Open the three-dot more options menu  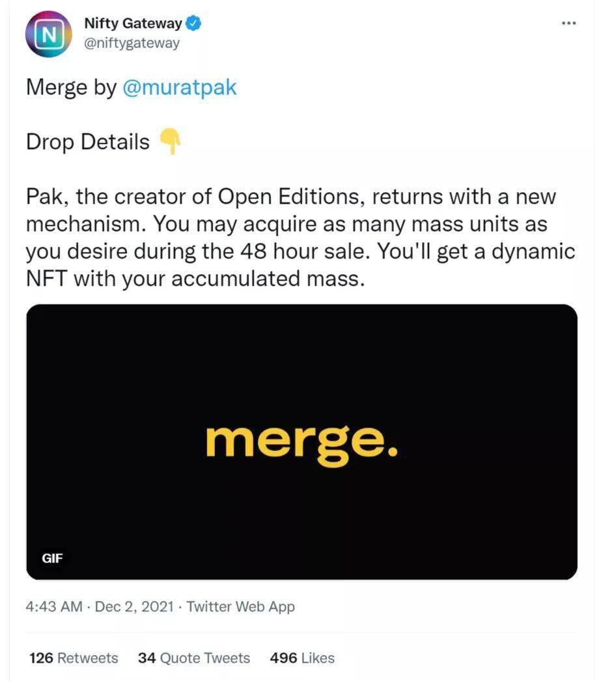point(568,23)
